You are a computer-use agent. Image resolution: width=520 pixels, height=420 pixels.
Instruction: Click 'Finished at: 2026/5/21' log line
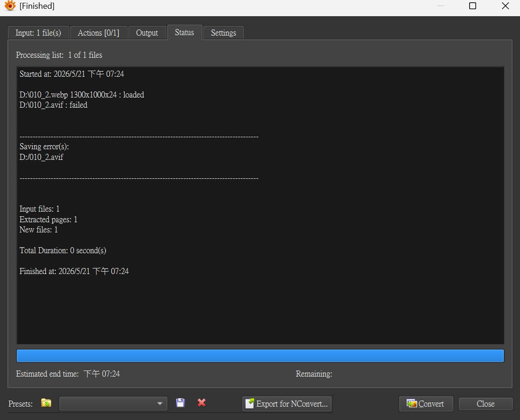[x=74, y=271]
